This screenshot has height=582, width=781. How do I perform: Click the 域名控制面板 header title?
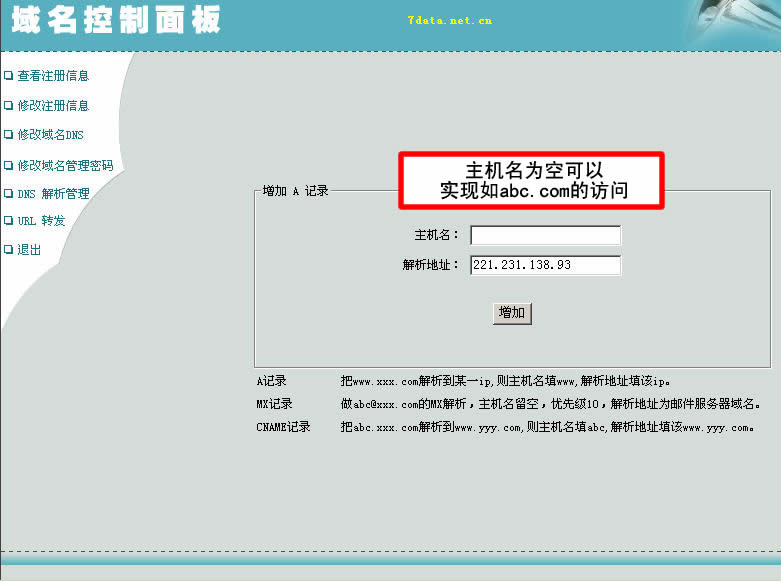(116, 20)
